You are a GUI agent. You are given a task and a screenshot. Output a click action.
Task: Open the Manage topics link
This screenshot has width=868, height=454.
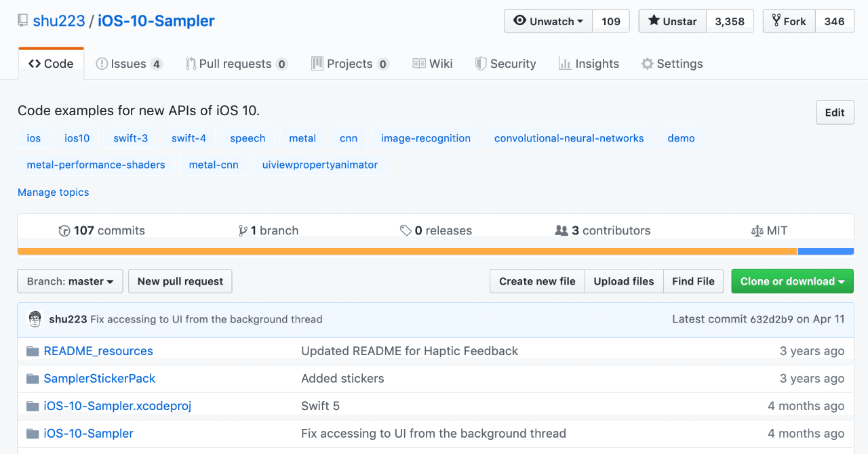pos(54,192)
